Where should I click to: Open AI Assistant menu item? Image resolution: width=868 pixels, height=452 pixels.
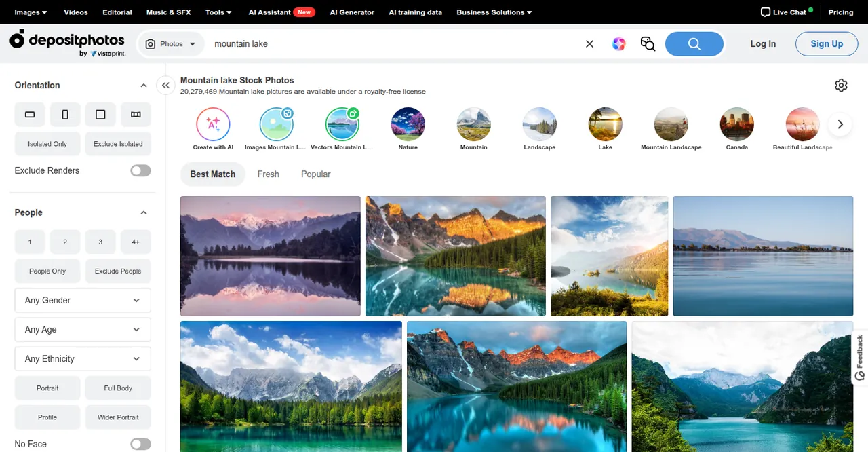pos(281,12)
